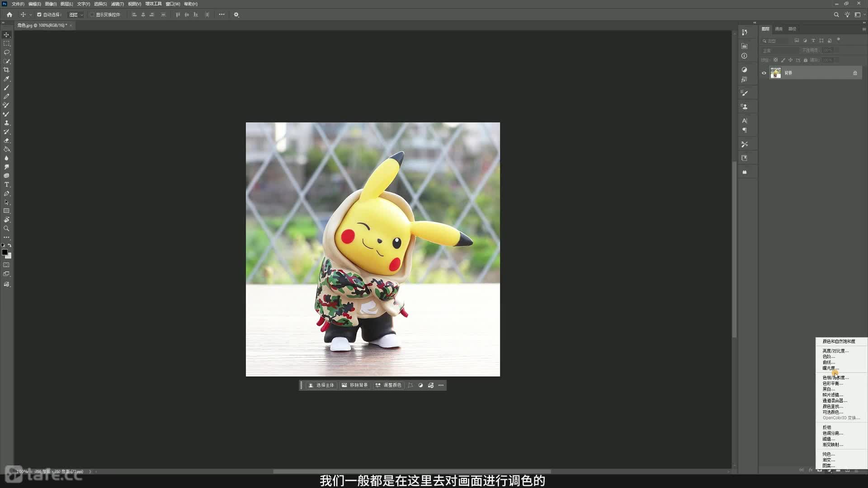Screen dimensions: 868x488
Task: Select the Eyedropper tool
Action: point(6,79)
